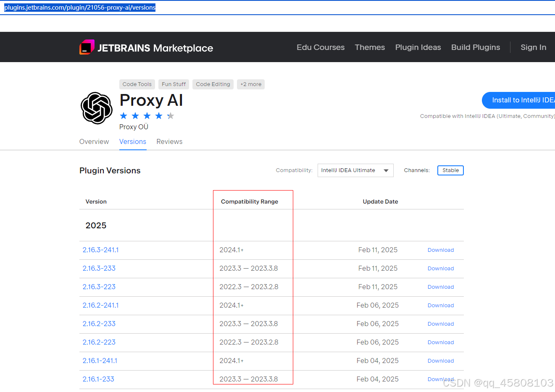Screen dimensions: 555x392
Task: Download version 2.16.2-241.1
Action: point(441,306)
